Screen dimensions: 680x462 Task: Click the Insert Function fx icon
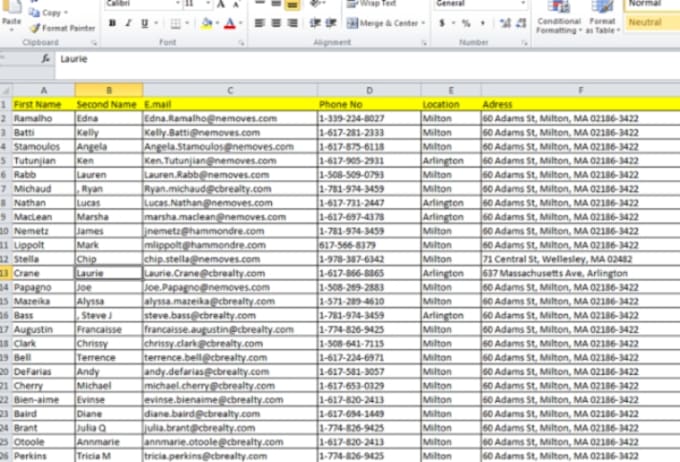click(46, 59)
